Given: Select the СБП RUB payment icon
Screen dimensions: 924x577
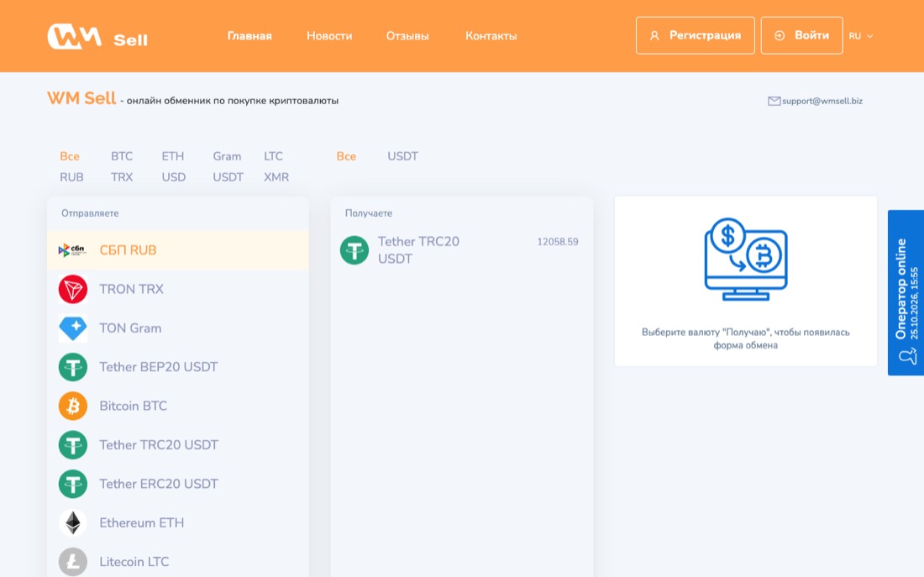Looking at the screenshot, I should point(72,250).
